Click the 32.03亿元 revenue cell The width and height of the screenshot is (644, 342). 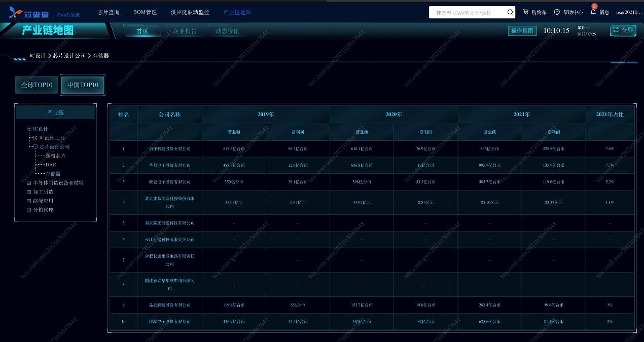pos(234,203)
